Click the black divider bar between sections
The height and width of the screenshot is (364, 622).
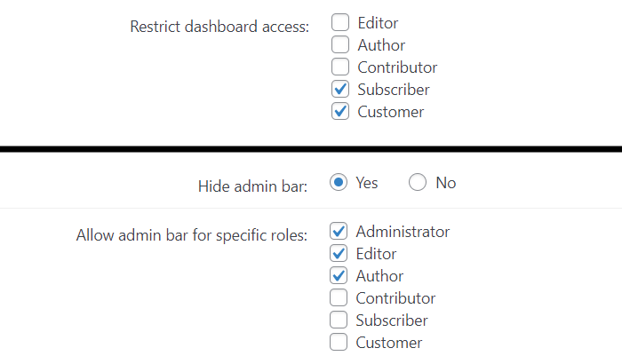(311, 148)
